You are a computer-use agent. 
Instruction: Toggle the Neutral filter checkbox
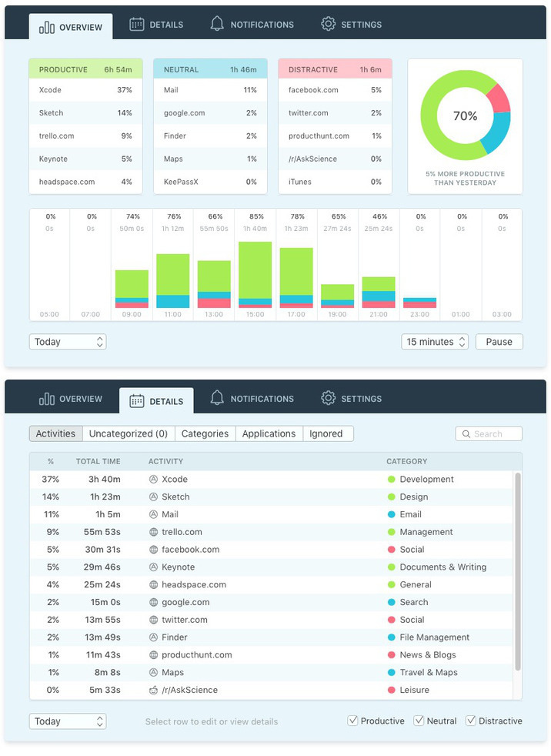tap(419, 721)
